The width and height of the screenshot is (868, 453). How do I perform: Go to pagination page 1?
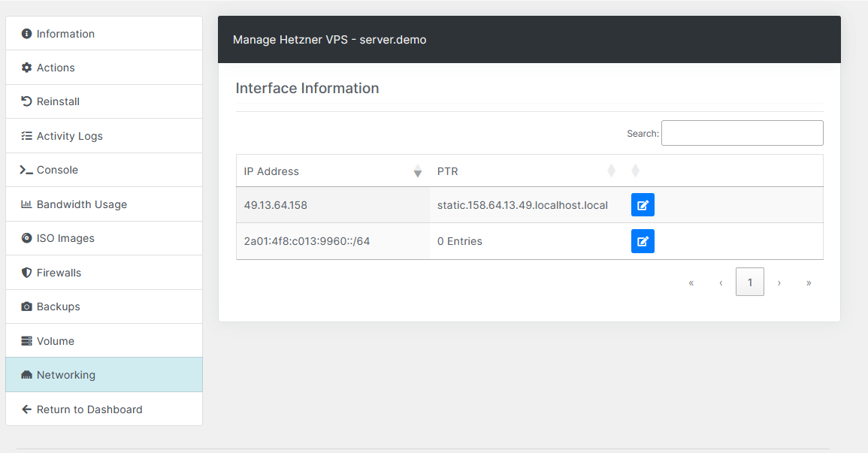(x=749, y=282)
